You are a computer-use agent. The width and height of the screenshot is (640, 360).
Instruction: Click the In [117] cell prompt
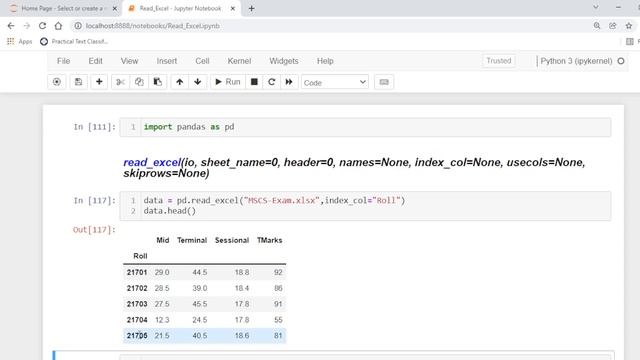(x=95, y=200)
